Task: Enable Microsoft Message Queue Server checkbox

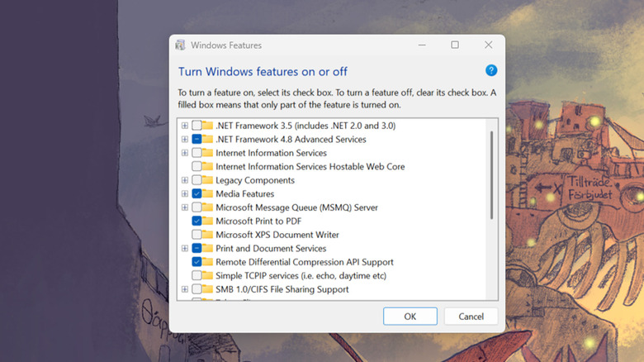Action: (x=197, y=207)
